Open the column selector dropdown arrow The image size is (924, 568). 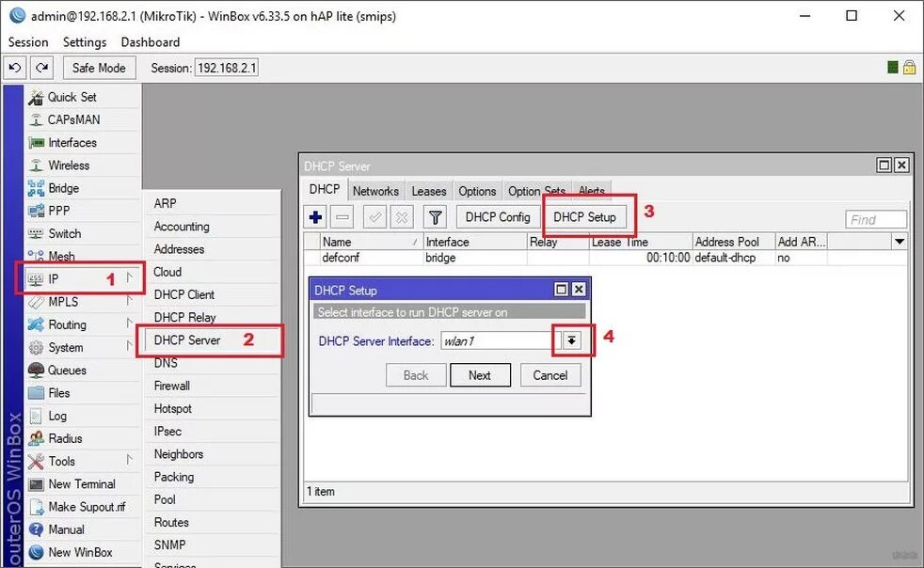pyautogui.click(x=900, y=242)
